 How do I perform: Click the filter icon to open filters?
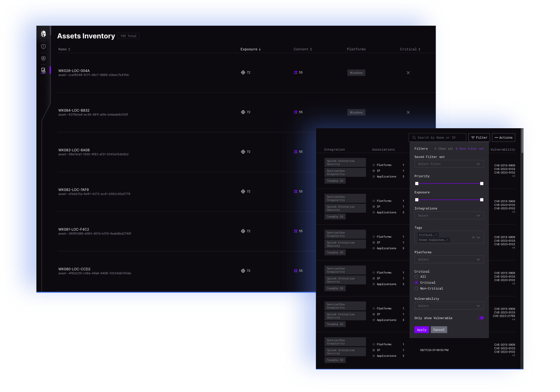pos(479,137)
